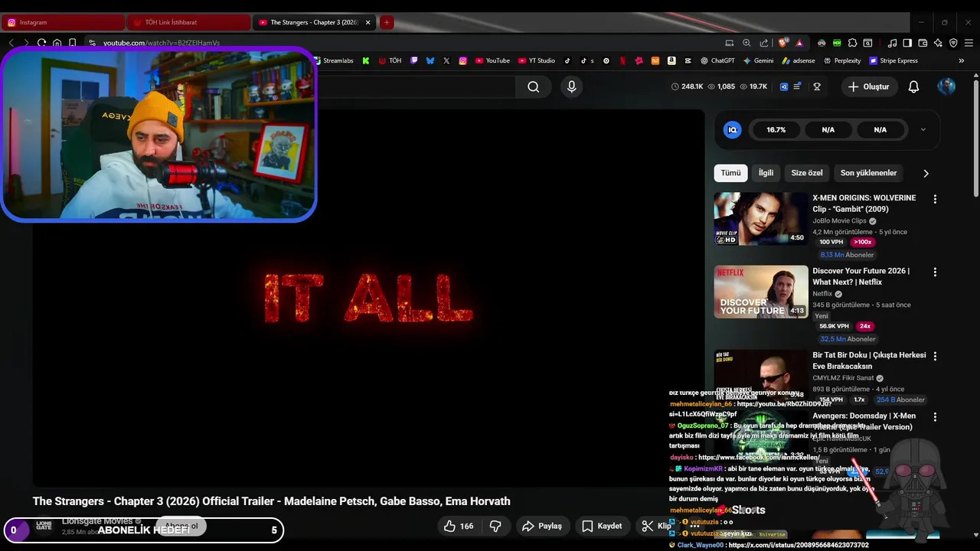Viewport: 980px width, 551px height.
Task: Open the Brave wallet icon
Action: pyautogui.click(x=923, y=43)
